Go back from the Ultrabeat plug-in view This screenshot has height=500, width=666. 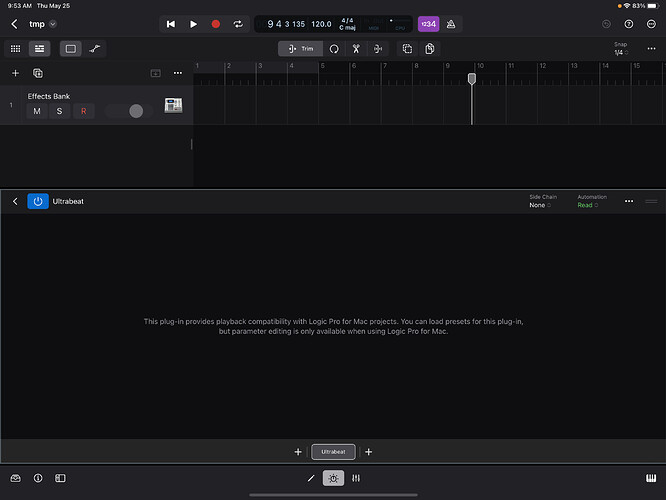pyautogui.click(x=15, y=201)
